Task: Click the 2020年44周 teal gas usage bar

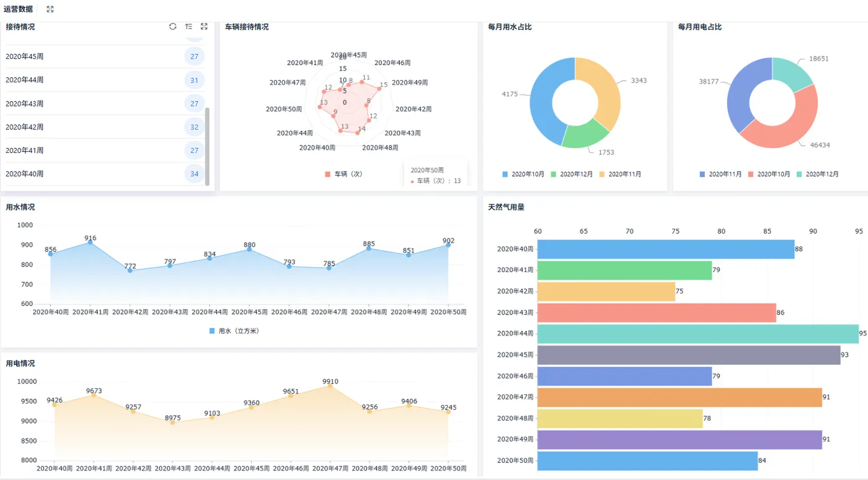Action: coord(697,334)
